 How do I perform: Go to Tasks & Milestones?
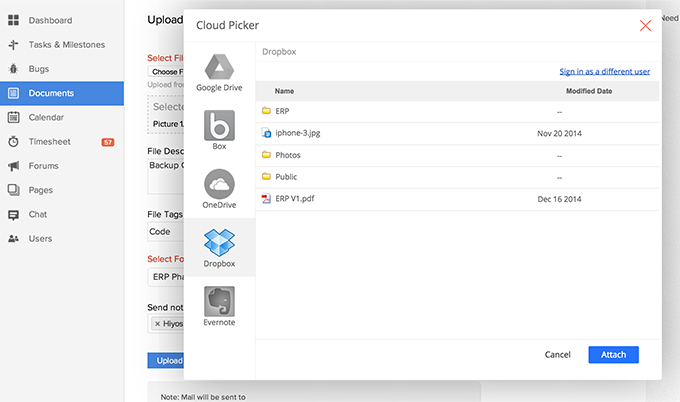[x=66, y=45]
